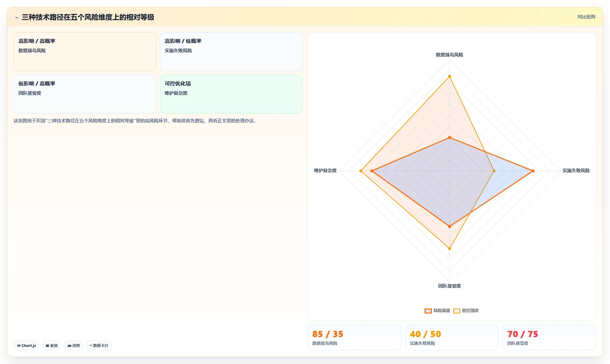Click 实施失败风险 text inside the 高影响 / 低概率 card
Image resolution: width=610 pixels, height=364 pixels.
(x=178, y=51)
